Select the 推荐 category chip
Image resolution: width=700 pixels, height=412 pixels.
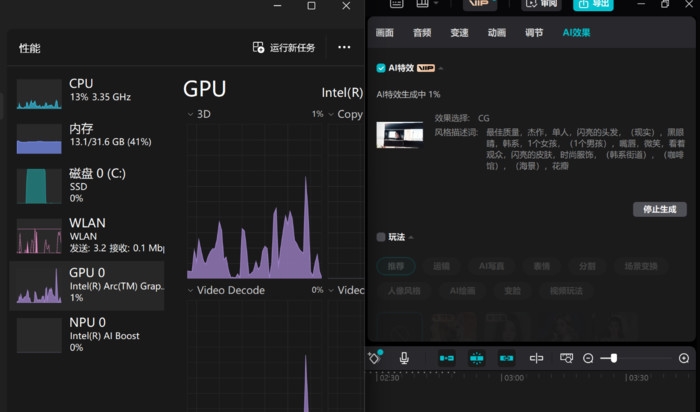396,266
